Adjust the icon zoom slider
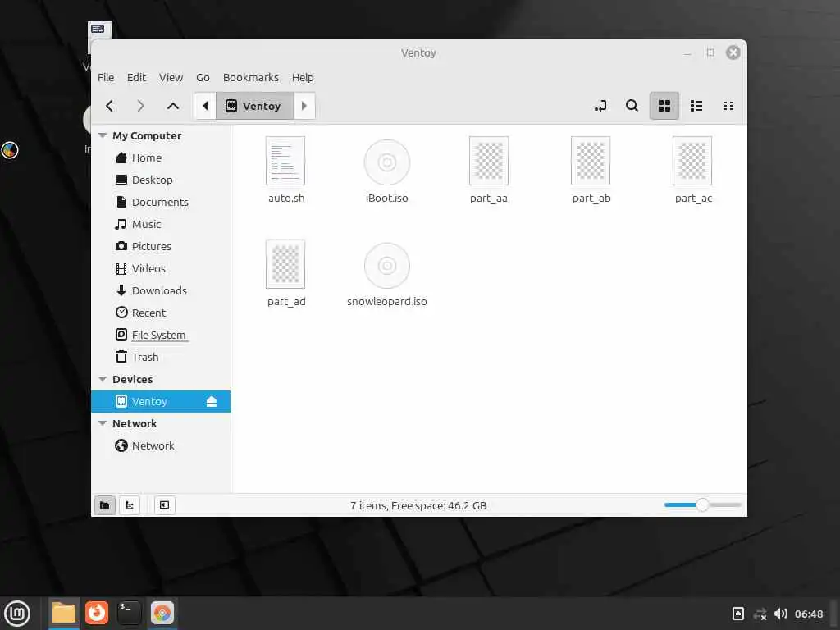Screen dimensions: 840x630 [702, 504]
